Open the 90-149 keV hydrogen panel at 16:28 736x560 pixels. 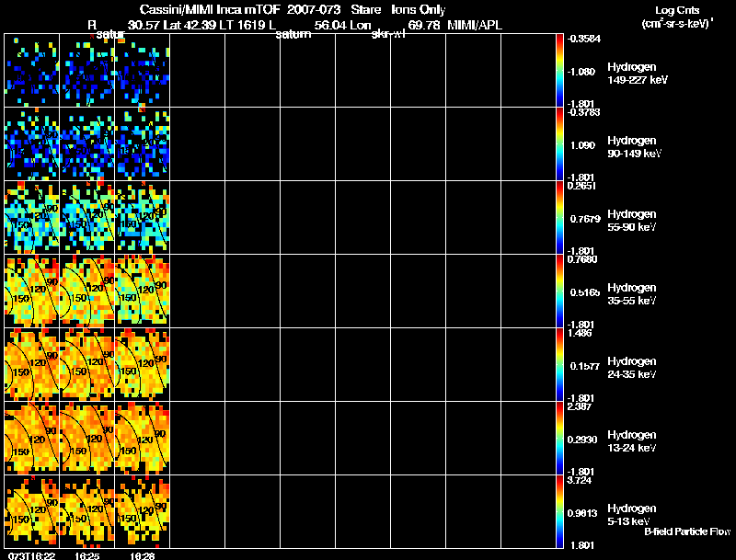pyautogui.click(x=143, y=144)
